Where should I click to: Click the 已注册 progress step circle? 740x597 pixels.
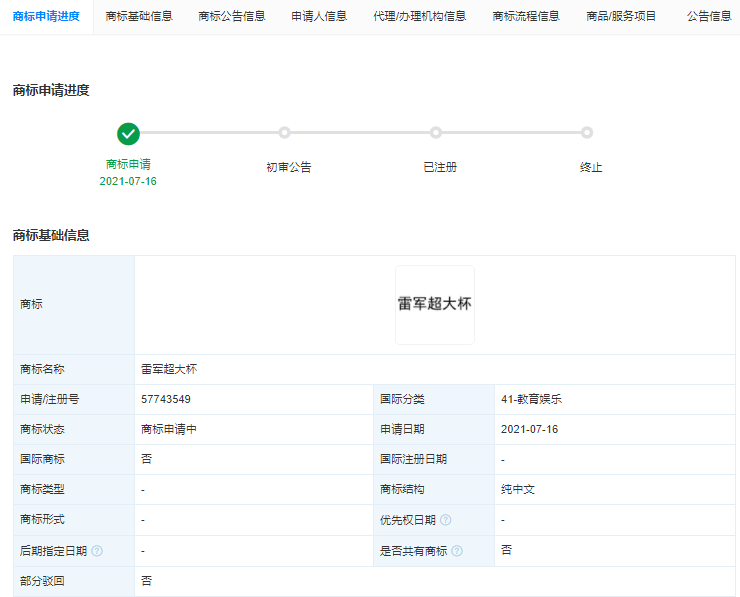pos(436,133)
